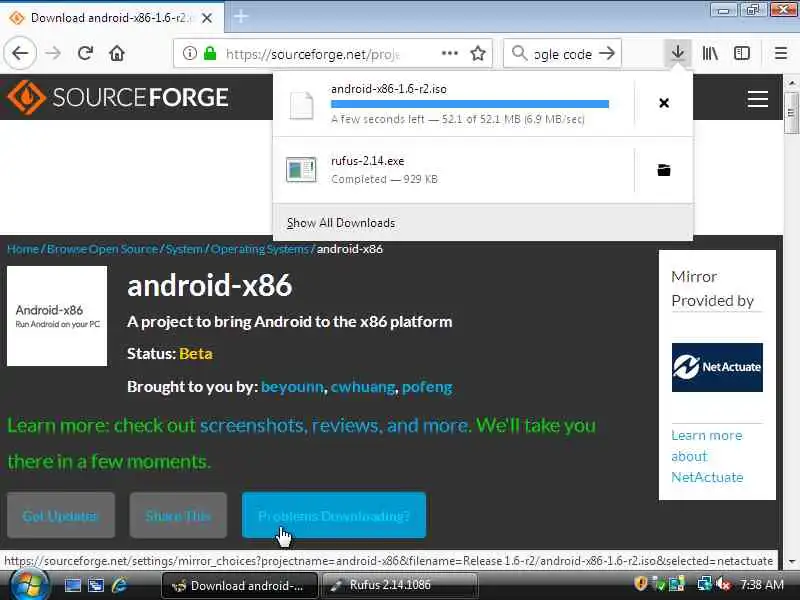Click the Android-x86 project logo thumbnail

(57, 316)
